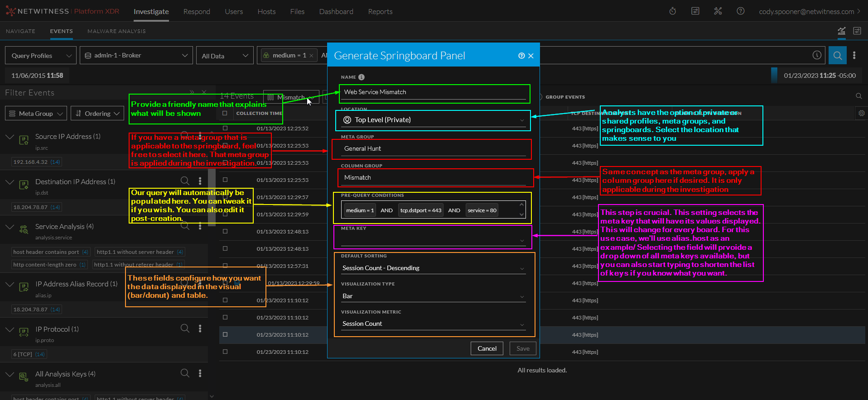This screenshot has width=868, height=400.
Task: Open All Analysis Keys options menu
Action: coord(200,373)
